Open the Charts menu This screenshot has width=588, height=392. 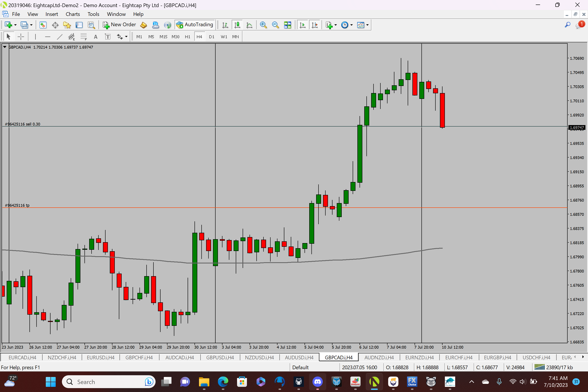72,14
